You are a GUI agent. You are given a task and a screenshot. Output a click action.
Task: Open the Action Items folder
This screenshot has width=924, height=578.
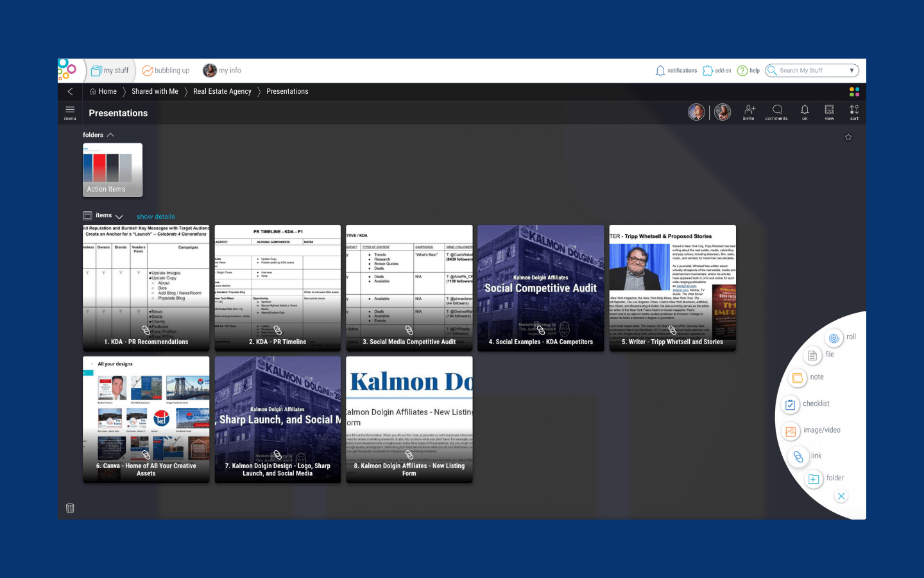click(112, 170)
